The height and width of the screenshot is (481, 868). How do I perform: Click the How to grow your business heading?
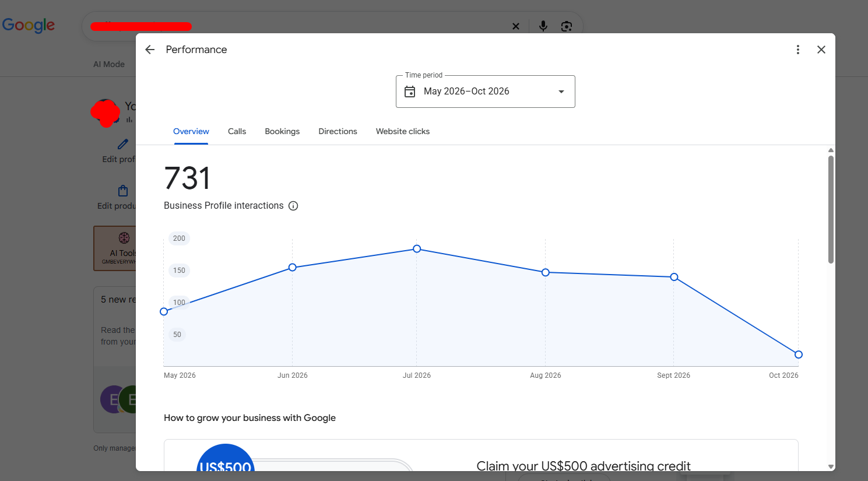click(x=249, y=418)
